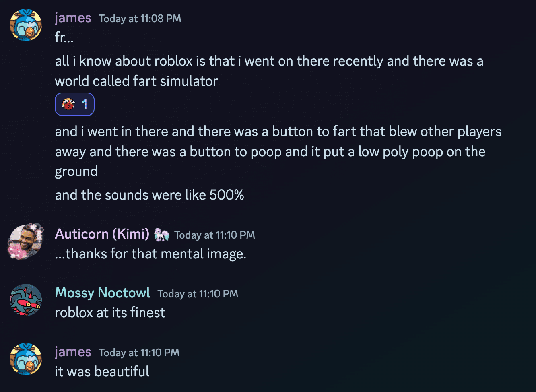Open james's username at 11:08 PM message

point(73,18)
